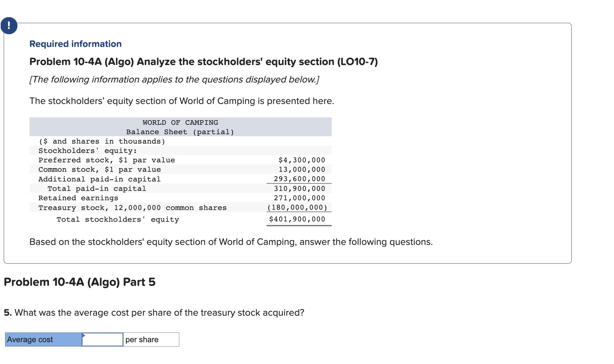Click the Problem 10-4A Part 5 heading

pos(79,282)
